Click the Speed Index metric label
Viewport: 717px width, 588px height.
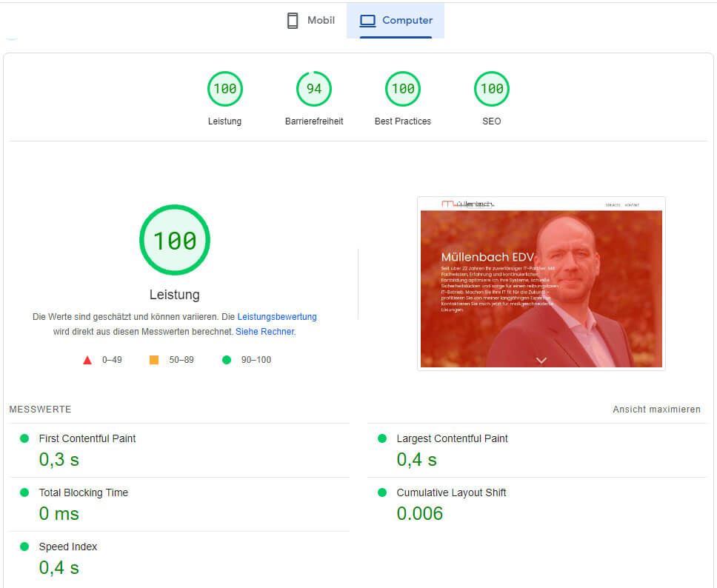[x=68, y=547]
